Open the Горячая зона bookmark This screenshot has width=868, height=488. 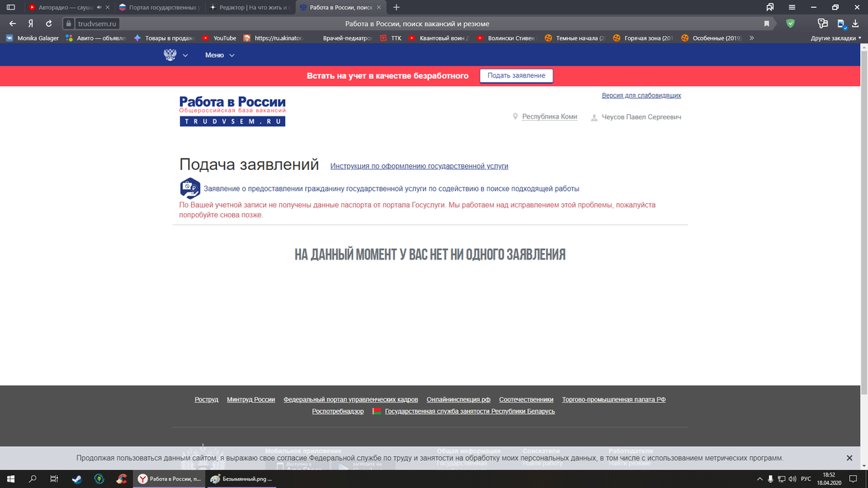[643, 38]
